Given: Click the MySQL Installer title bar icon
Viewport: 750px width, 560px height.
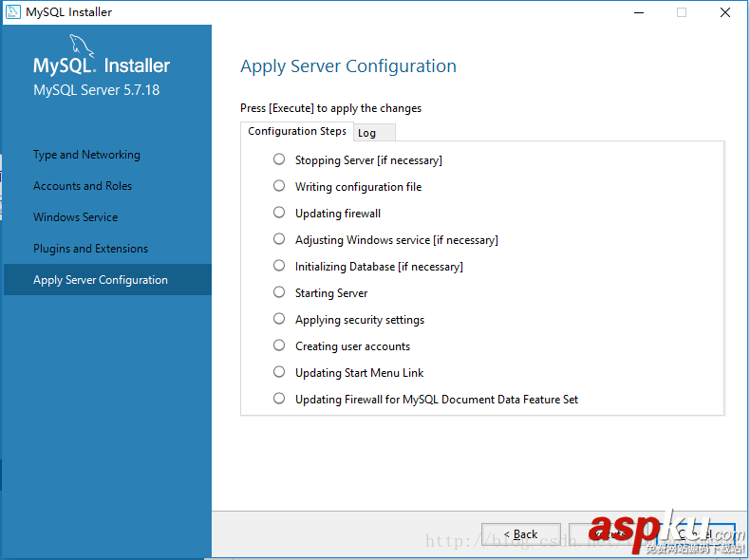Looking at the screenshot, I should (13, 12).
